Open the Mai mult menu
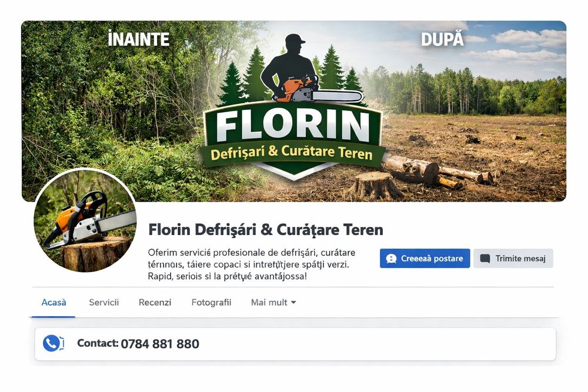This screenshot has height=392, width=588. (273, 302)
